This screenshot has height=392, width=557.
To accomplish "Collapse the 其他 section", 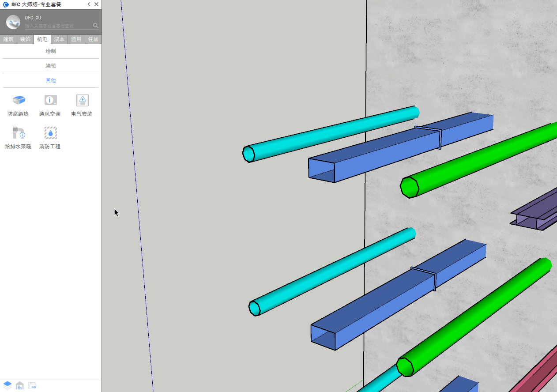I will coord(51,80).
